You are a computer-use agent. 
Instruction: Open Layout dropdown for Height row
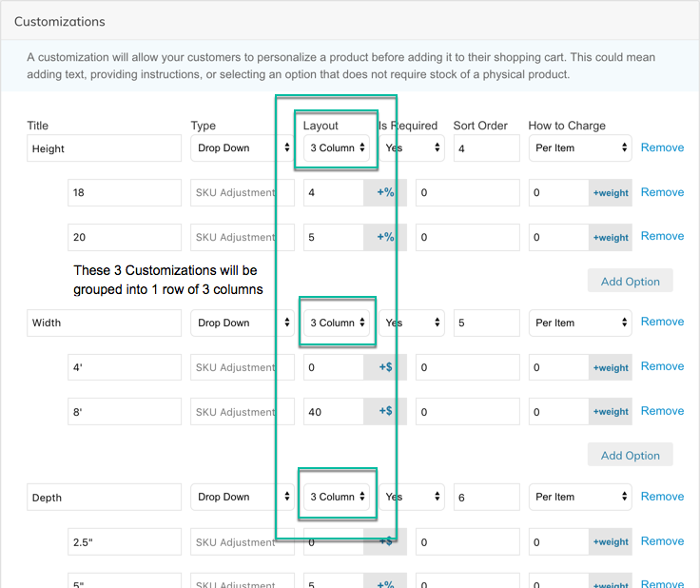point(337,147)
